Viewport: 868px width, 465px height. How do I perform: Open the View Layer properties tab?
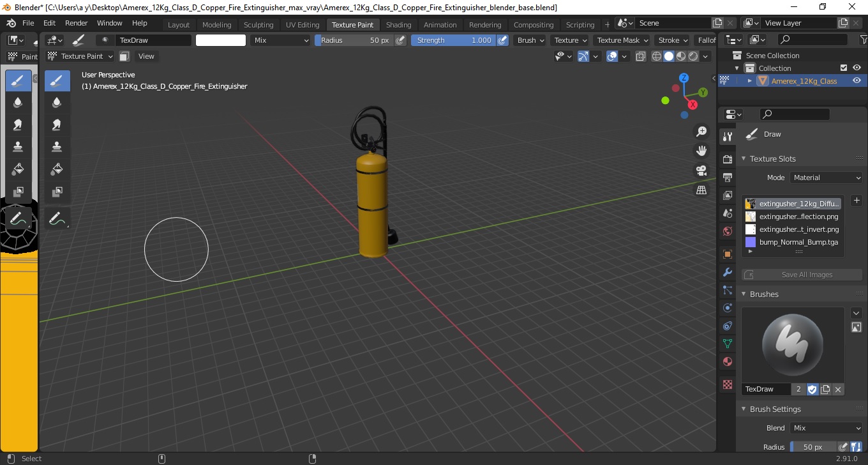(x=727, y=195)
